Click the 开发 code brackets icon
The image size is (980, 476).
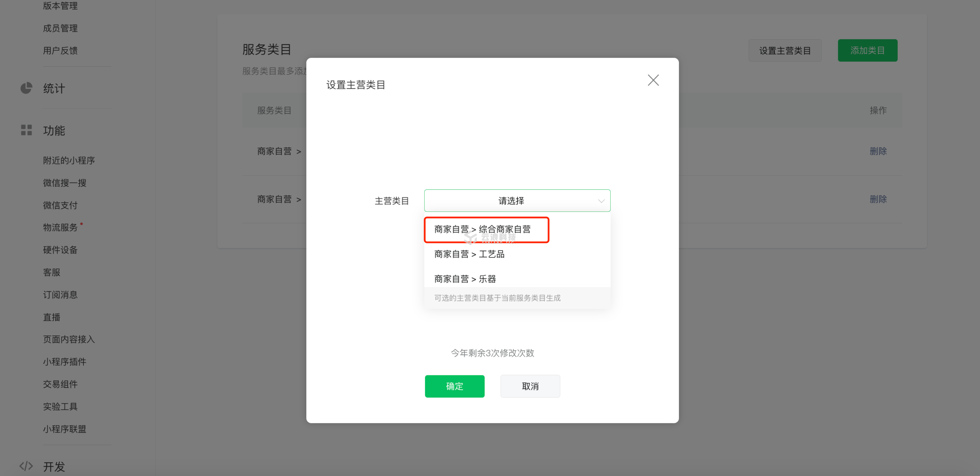(x=26, y=466)
